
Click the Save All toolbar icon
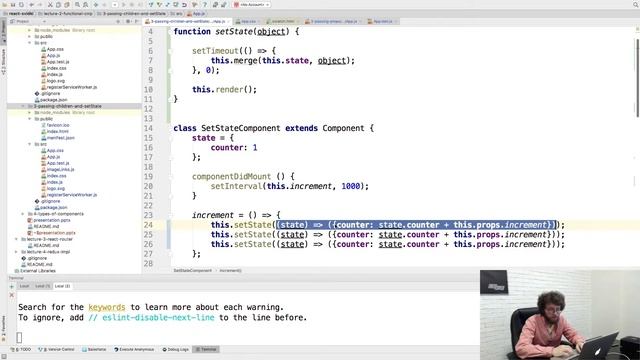tap(13, 4)
